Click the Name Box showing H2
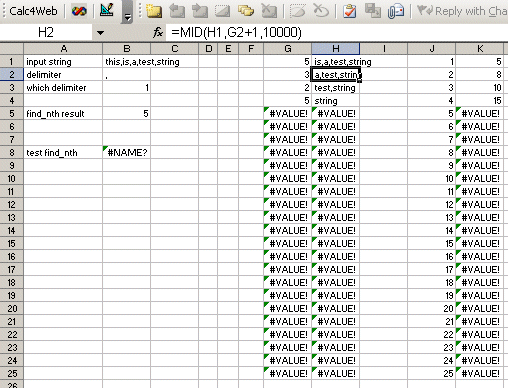The image size is (508, 388). 46,33
